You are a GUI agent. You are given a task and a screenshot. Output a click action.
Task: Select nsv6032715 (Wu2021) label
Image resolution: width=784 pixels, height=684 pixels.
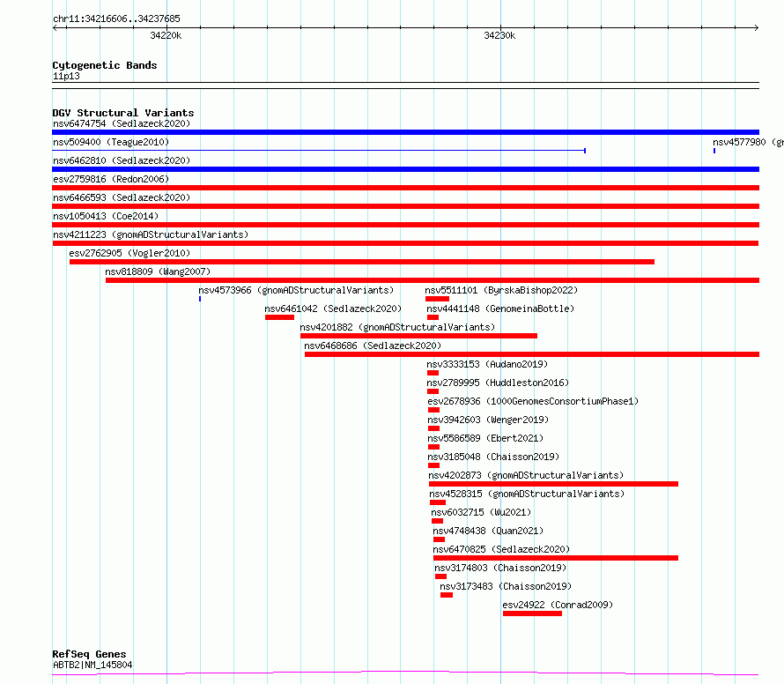pos(481,512)
